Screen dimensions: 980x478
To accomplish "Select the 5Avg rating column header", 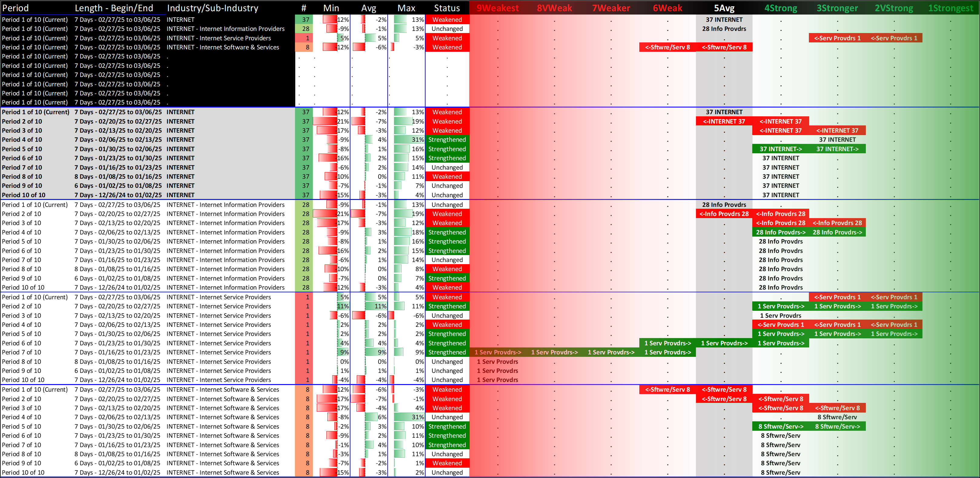I will coord(724,8).
